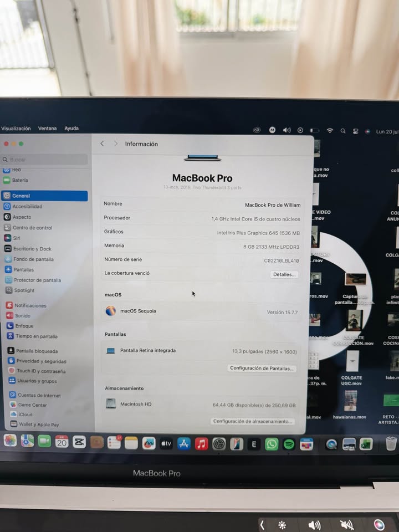The height and width of the screenshot is (532, 399).
Task: Open Reminders with badge in Dock
Action: tap(114, 442)
